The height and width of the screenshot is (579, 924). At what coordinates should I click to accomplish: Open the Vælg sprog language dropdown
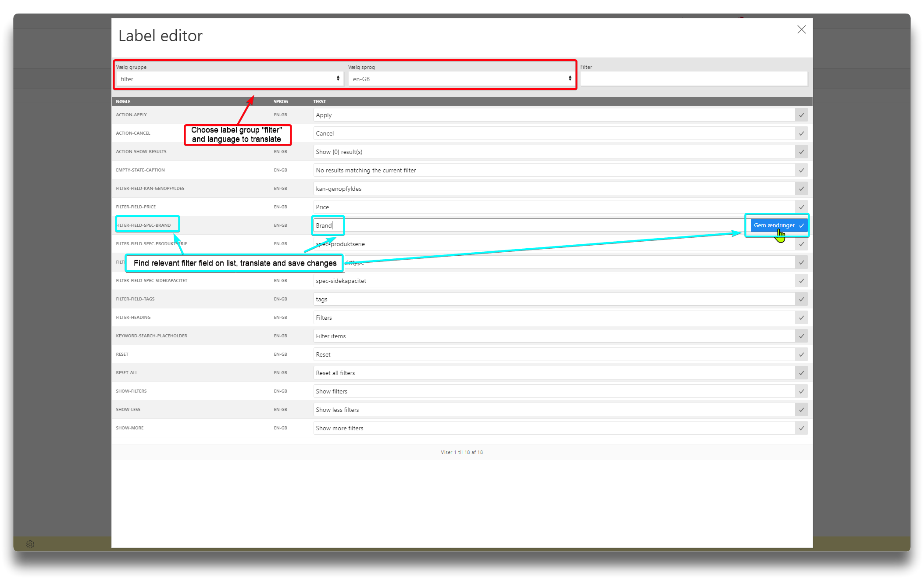[460, 79]
